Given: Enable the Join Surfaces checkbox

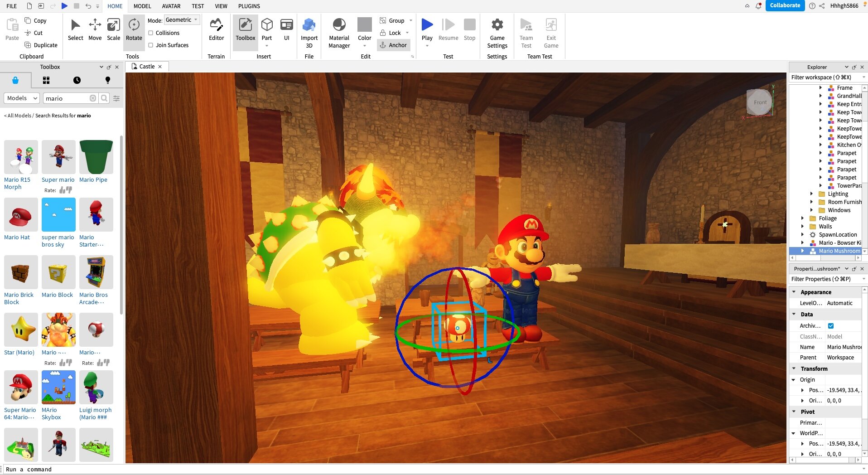Looking at the screenshot, I should click(151, 45).
